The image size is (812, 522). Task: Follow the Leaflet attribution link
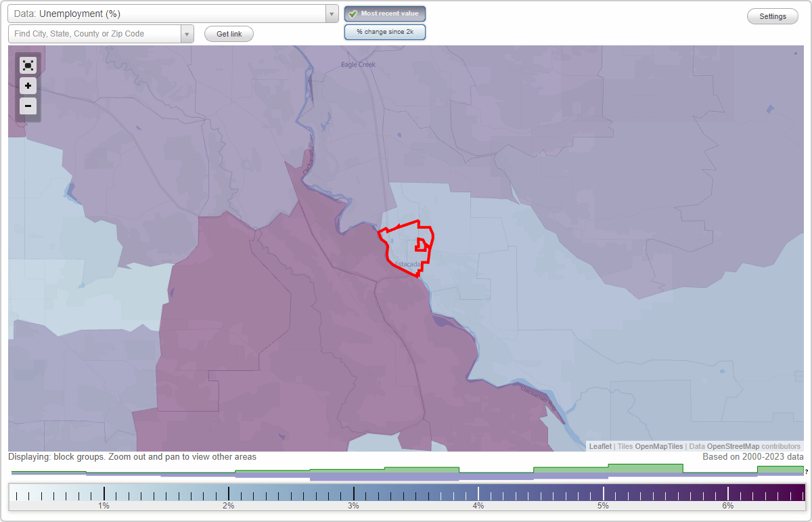pos(600,446)
